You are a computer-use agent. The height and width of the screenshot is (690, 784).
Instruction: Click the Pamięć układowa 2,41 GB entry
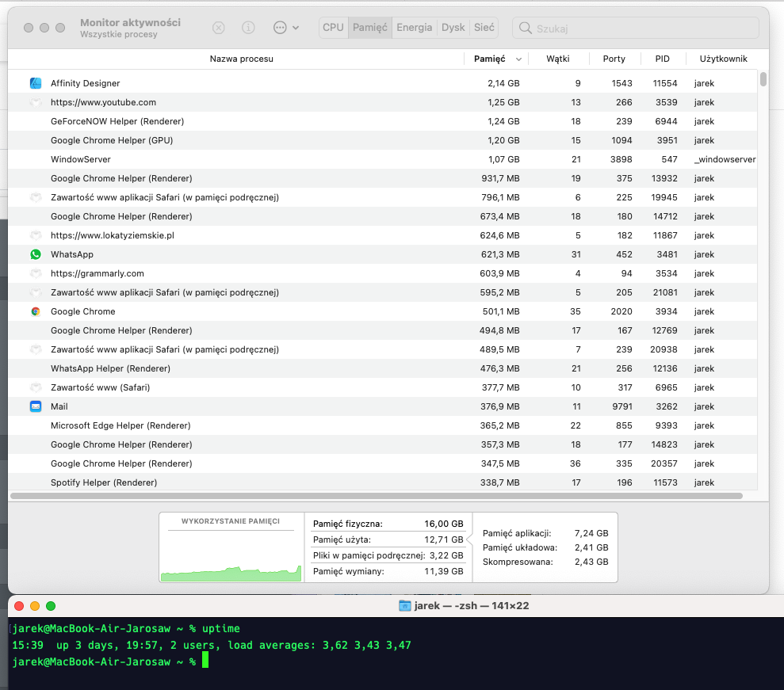[545, 547]
